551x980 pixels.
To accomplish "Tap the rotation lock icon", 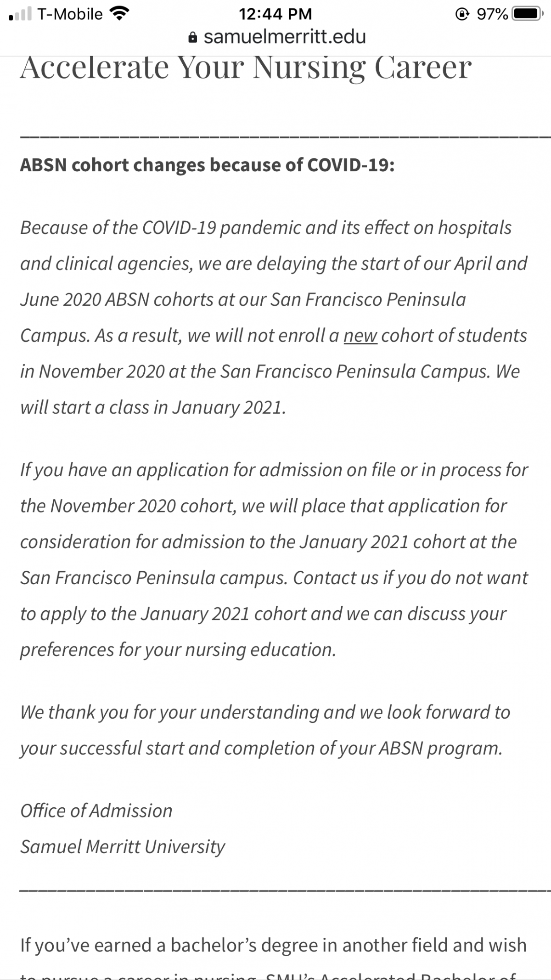I will click(462, 14).
